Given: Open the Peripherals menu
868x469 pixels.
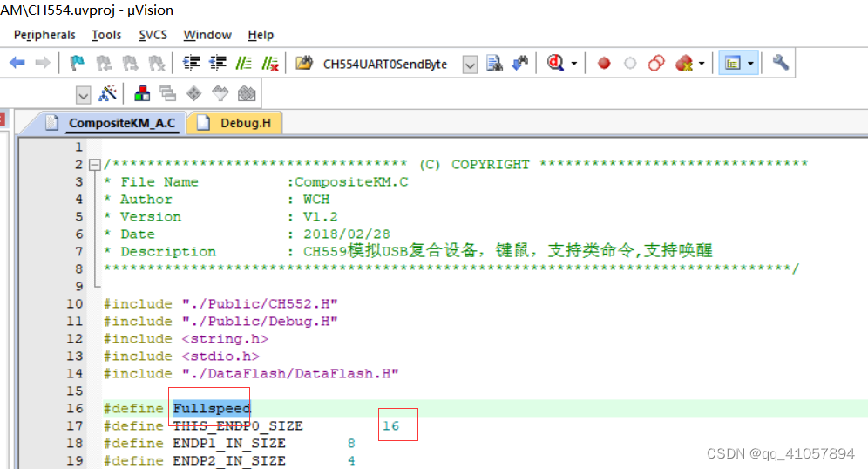Looking at the screenshot, I should 44,35.
